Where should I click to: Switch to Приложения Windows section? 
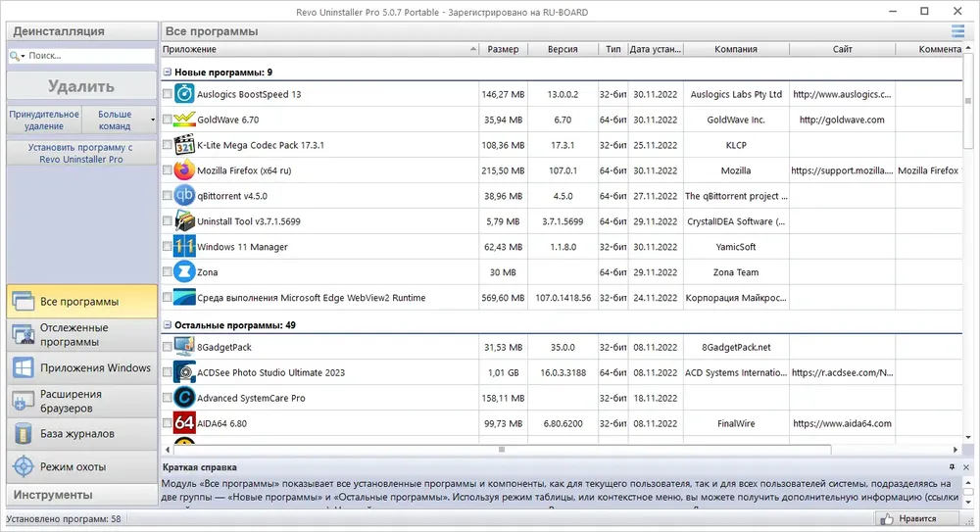pyautogui.click(x=82, y=368)
